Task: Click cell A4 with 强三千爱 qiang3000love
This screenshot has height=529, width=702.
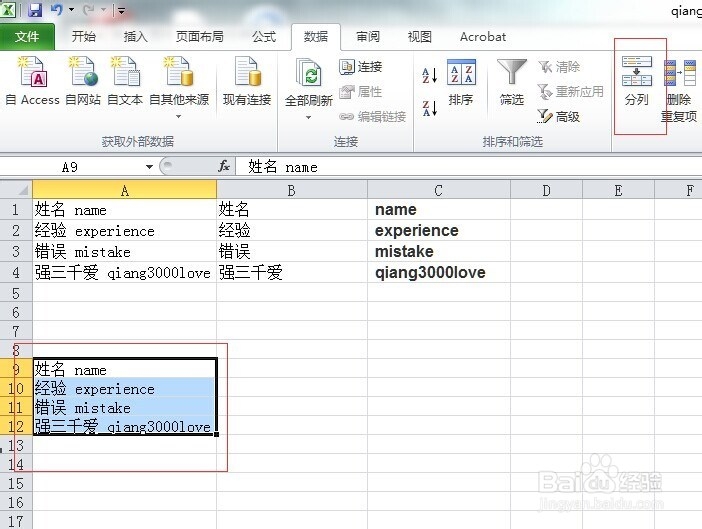Action: (x=124, y=272)
